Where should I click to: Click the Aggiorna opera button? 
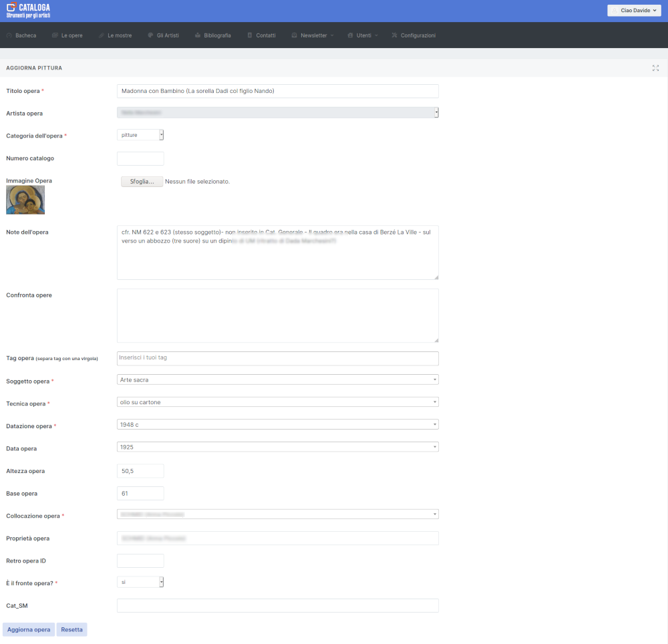click(x=29, y=629)
